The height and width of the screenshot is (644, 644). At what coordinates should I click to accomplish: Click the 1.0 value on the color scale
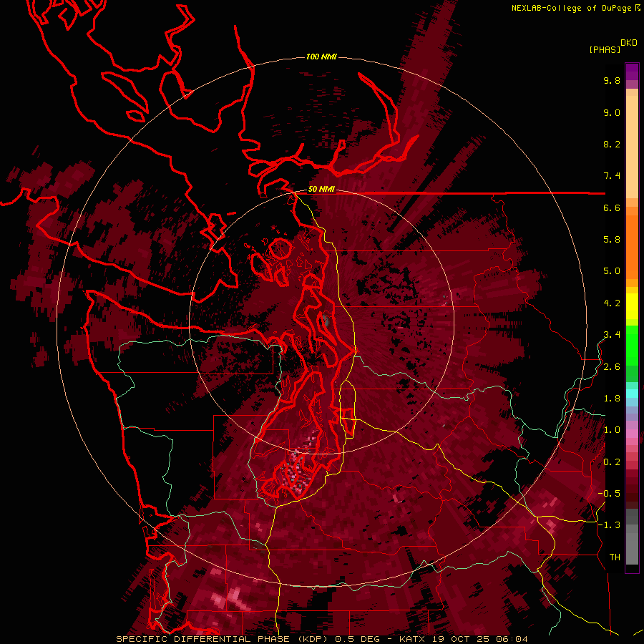(x=612, y=430)
